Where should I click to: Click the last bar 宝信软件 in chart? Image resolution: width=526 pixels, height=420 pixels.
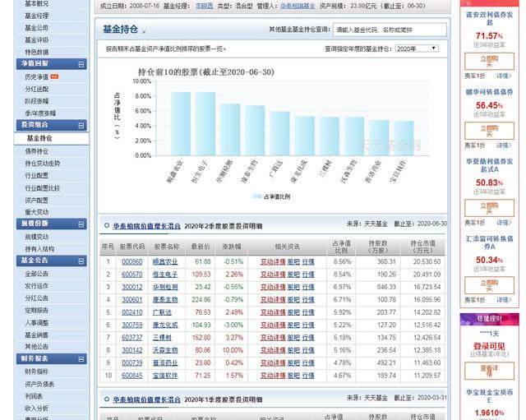coord(404,138)
